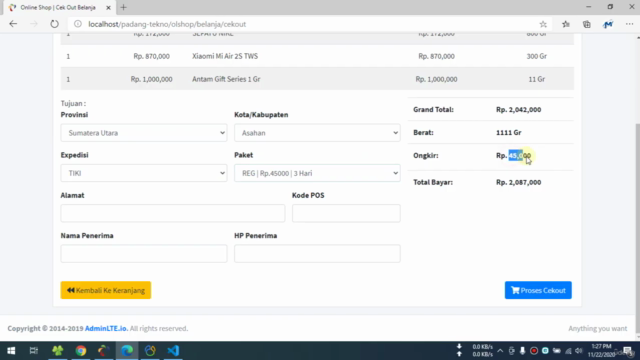Focus the HP Penerima input field
This screenshot has width=640, height=360.
317,253
